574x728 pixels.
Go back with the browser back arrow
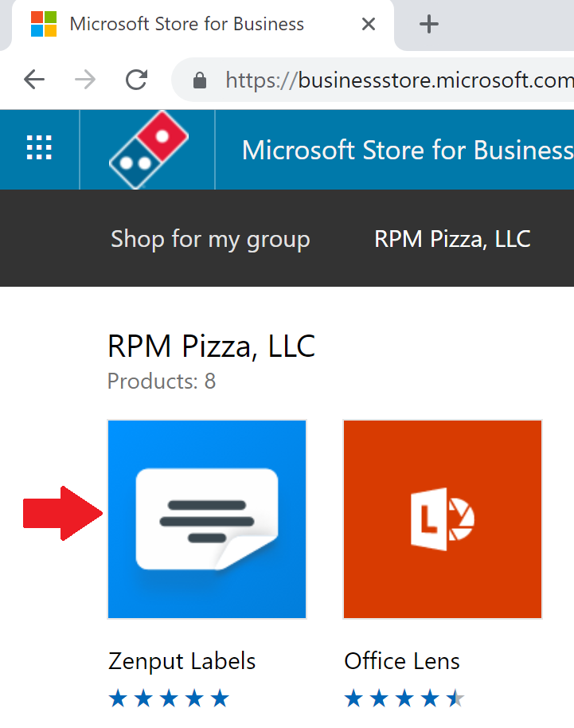[x=34, y=80]
